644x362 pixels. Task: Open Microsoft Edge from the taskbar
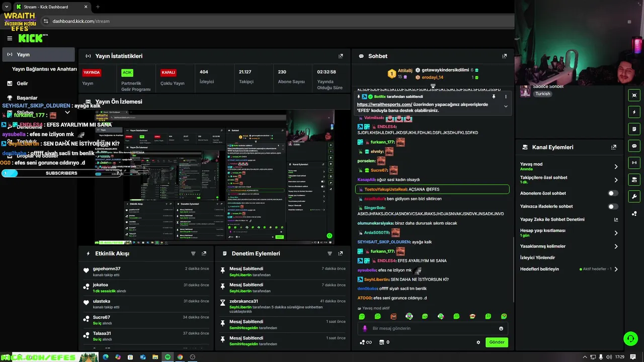tap(106, 357)
